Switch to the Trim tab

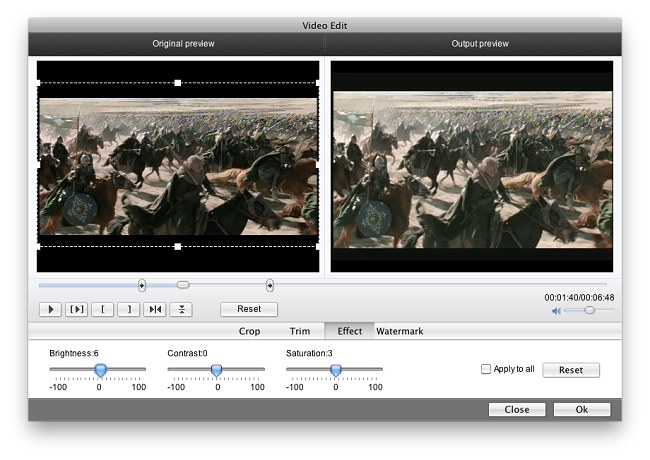click(x=300, y=331)
